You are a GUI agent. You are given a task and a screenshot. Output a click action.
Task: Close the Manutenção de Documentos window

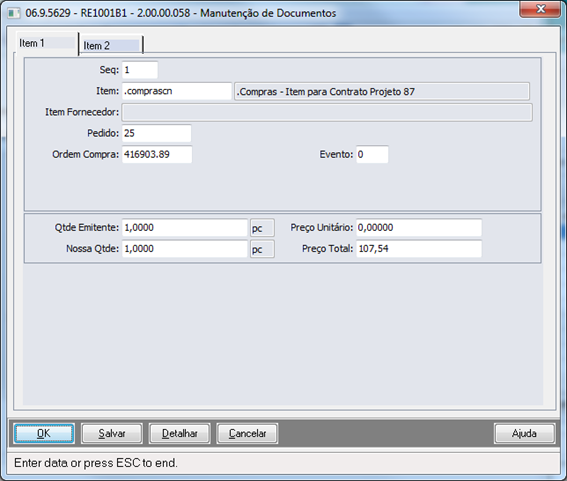pos(540,9)
